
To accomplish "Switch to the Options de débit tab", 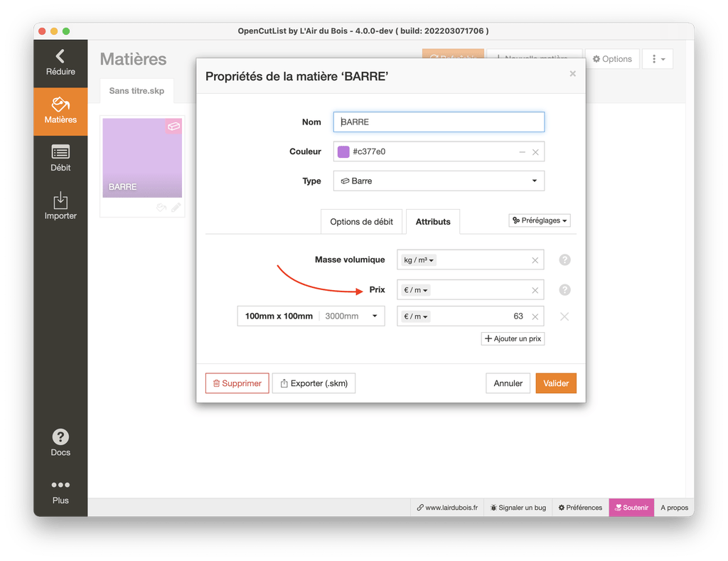I will [x=361, y=222].
